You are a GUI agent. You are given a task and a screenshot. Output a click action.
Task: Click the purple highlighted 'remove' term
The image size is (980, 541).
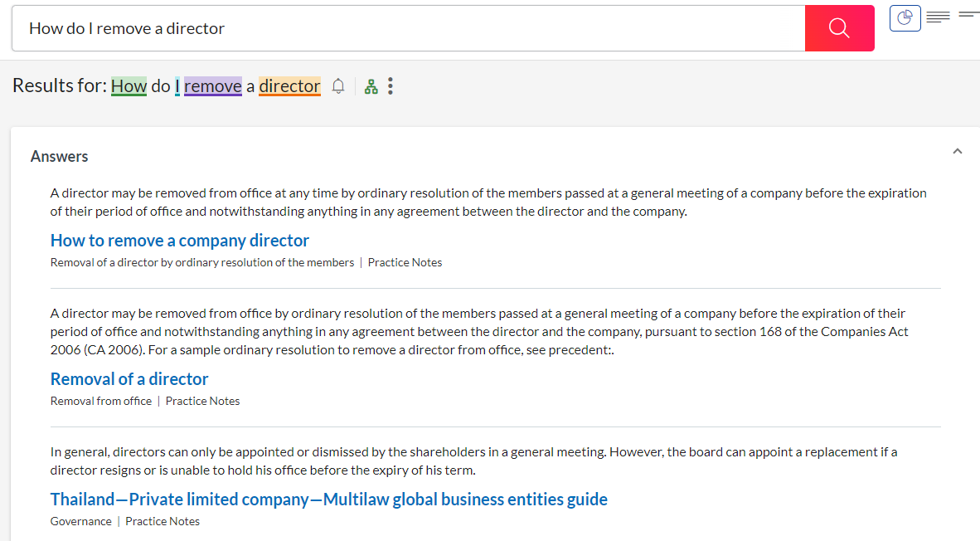click(x=213, y=86)
